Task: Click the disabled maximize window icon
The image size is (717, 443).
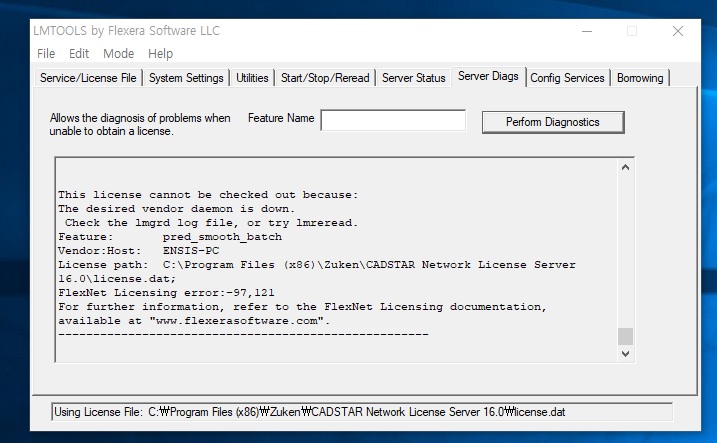Action: click(632, 31)
